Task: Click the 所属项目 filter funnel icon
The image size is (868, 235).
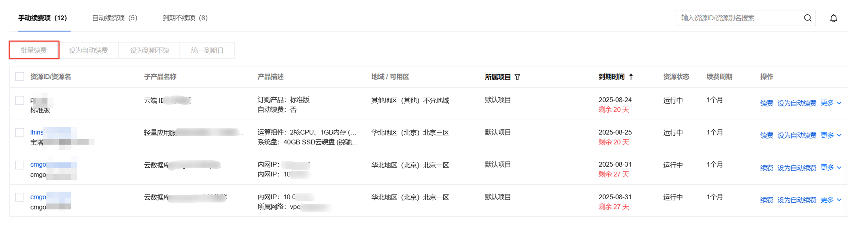Action: tap(517, 77)
